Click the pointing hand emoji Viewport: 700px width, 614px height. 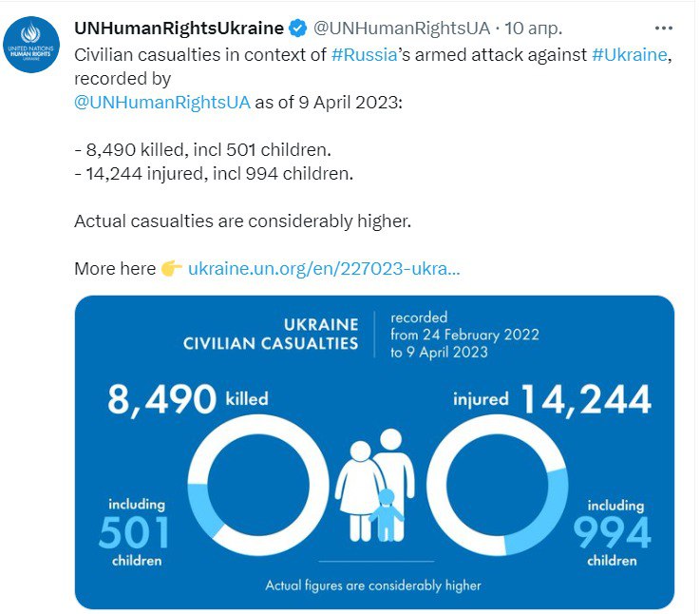click(172, 269)
